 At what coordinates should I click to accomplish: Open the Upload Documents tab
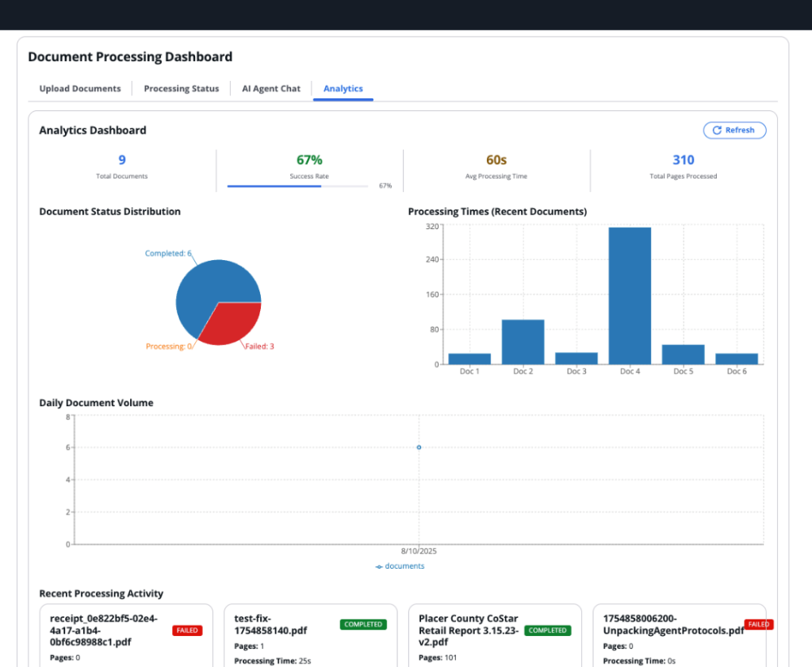click(x=80, y=89)
